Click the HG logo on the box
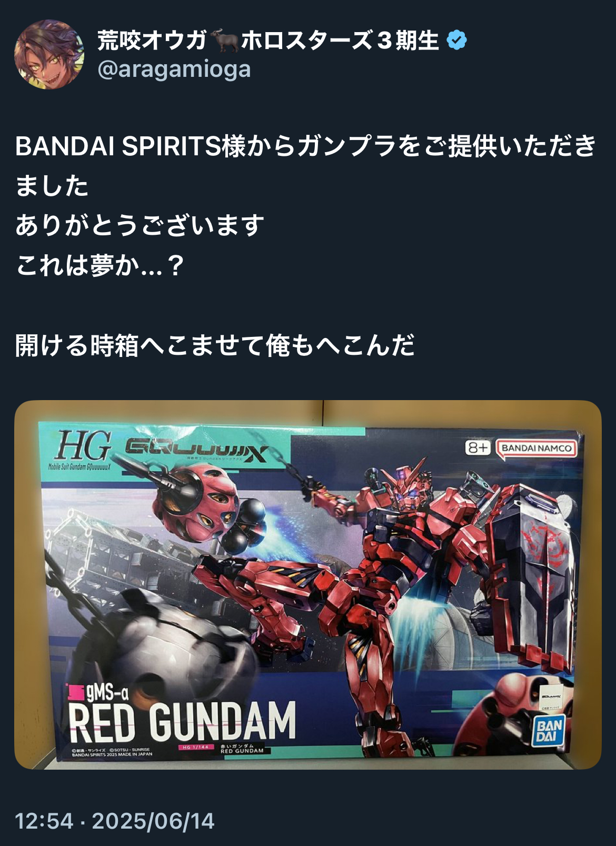Screen dimensions: 616x846 84,446
